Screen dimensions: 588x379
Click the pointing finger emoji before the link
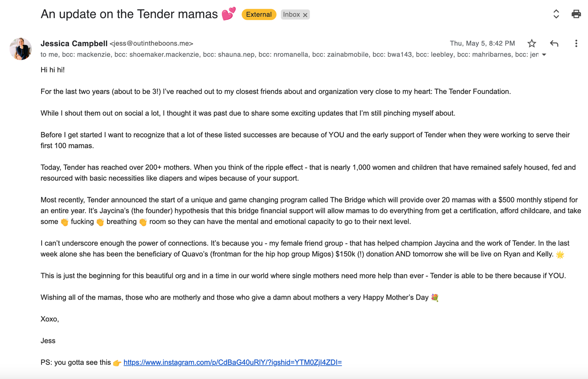coord(117,363)
